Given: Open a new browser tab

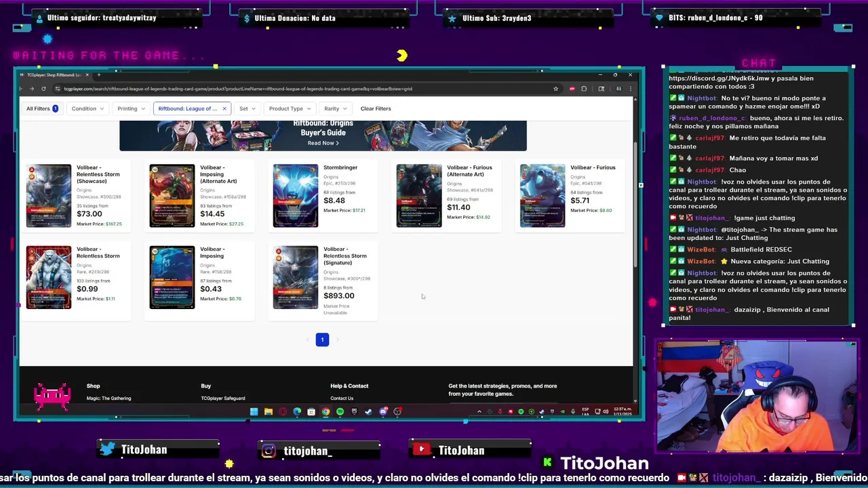Looking at the screenshot, I should click(99, 75).
